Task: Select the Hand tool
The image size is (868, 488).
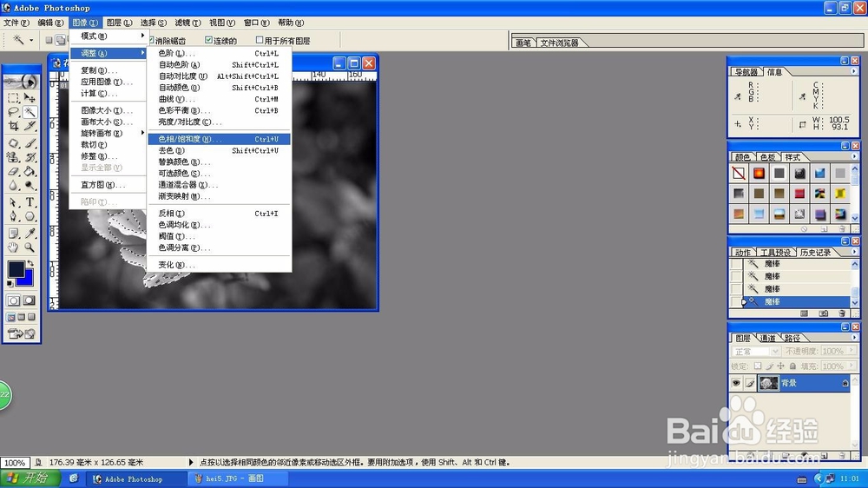Action: tap(13, 247)
